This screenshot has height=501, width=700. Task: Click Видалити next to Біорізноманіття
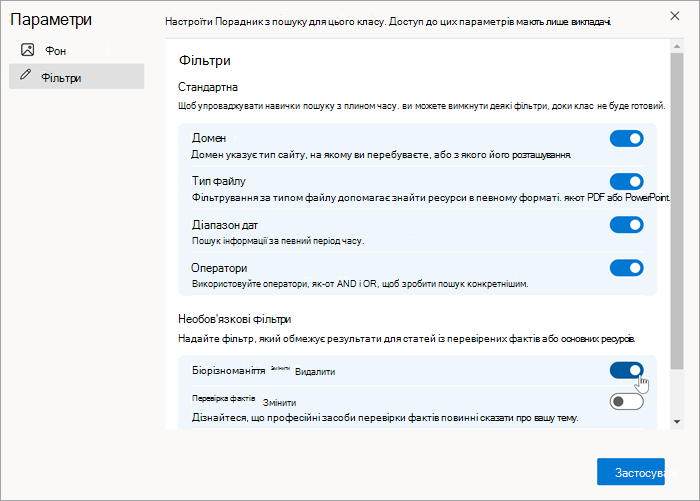coord(315,372)
